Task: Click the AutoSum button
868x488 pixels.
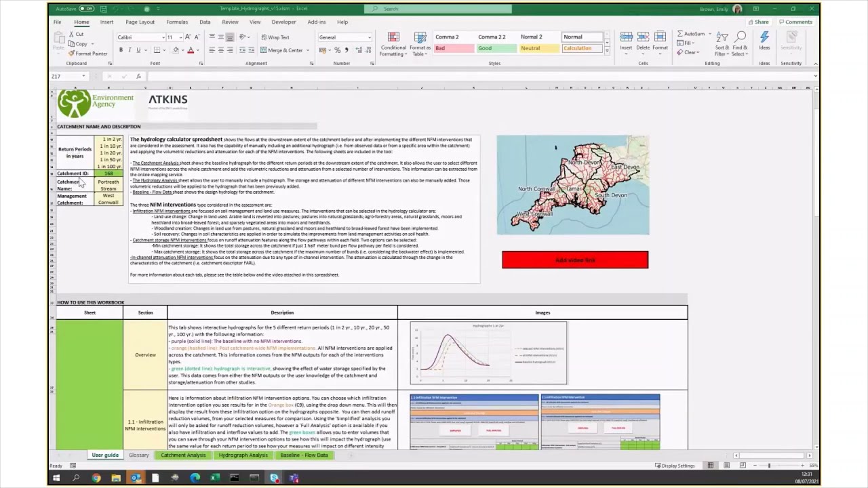Action: [x=692, y=34]
